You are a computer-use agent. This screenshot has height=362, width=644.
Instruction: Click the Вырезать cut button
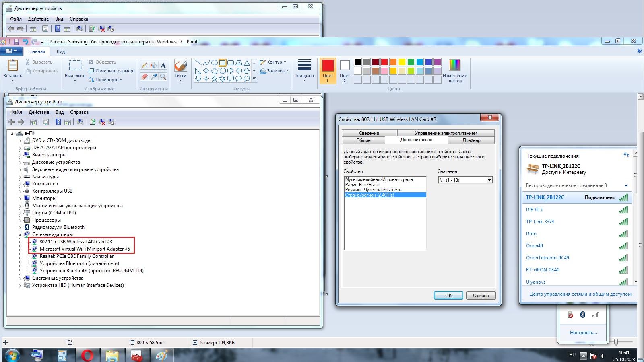pos(39,62)
